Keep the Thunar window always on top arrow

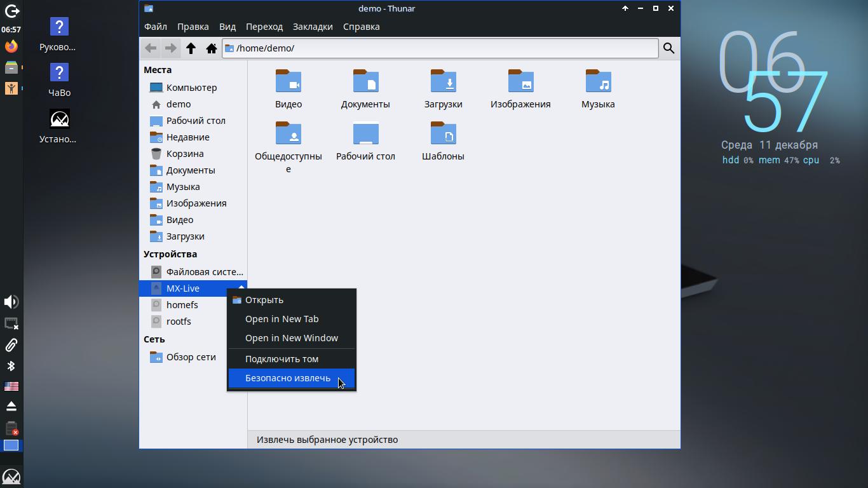click(625, 8)
